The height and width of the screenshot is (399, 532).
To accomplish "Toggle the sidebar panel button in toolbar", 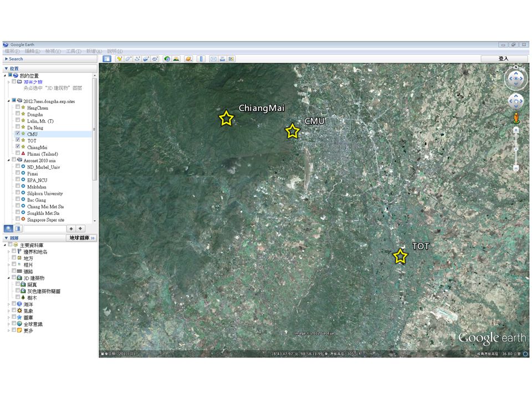I will point(107,59).
